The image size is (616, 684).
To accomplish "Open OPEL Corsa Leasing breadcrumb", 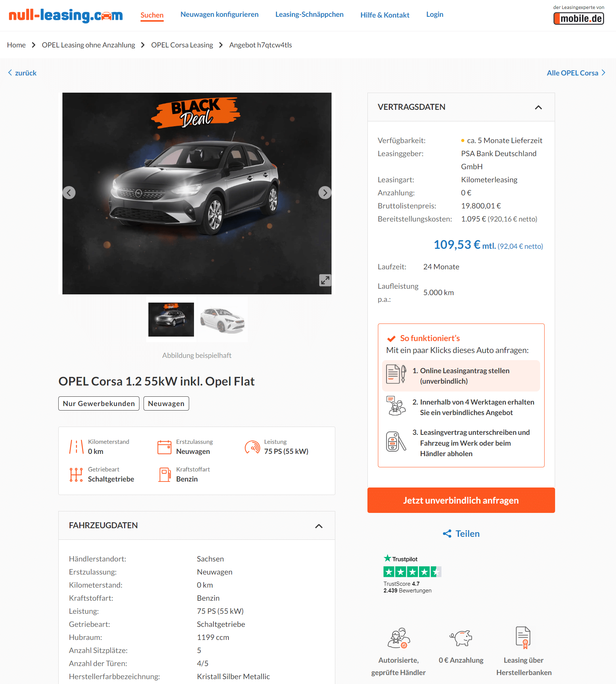I will (182, 45).
